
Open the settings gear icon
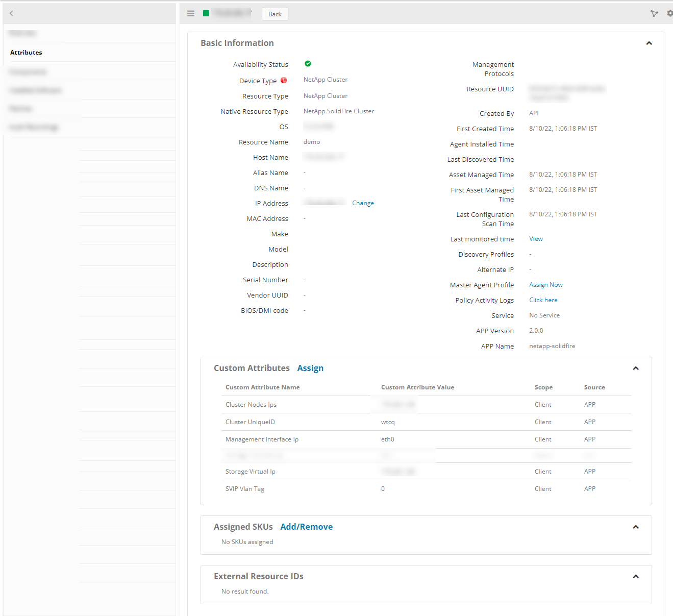[669, 14]
